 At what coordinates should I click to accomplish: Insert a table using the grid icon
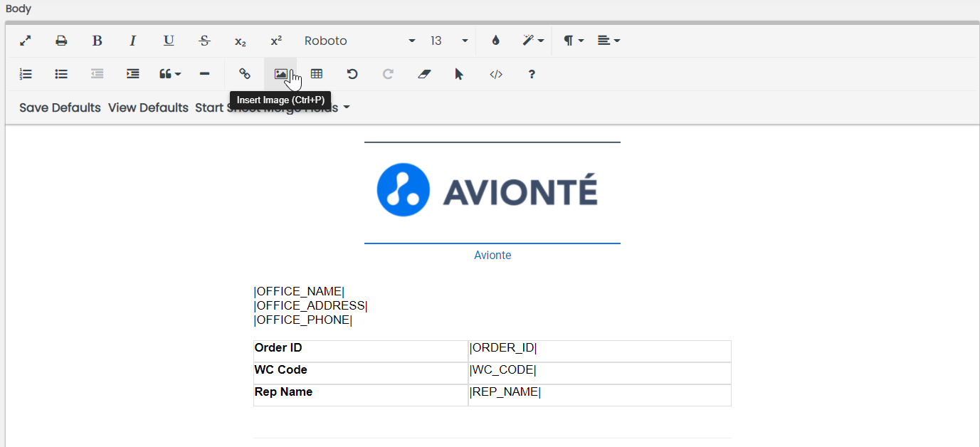(x=317, y=74)
